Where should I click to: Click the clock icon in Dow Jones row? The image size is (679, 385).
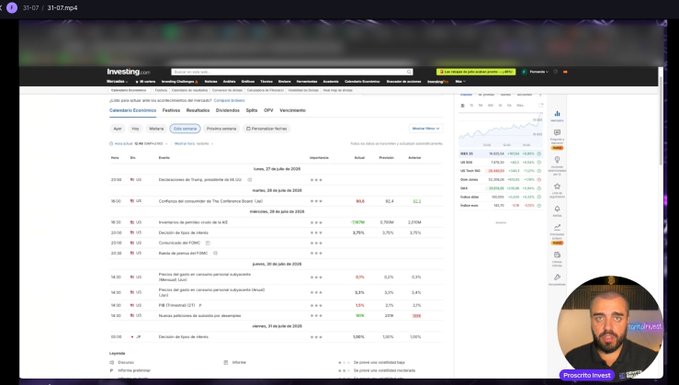(x=539, y=180)
